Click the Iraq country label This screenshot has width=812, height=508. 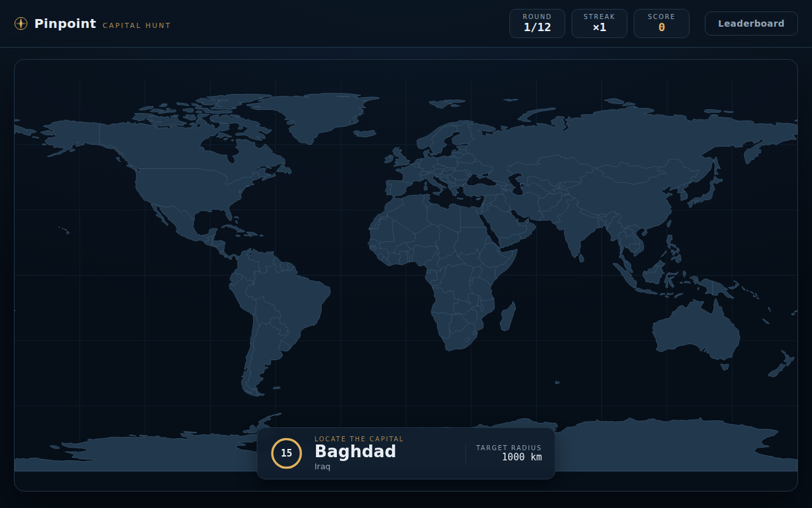pyautogui.click(x=322, y=467)
